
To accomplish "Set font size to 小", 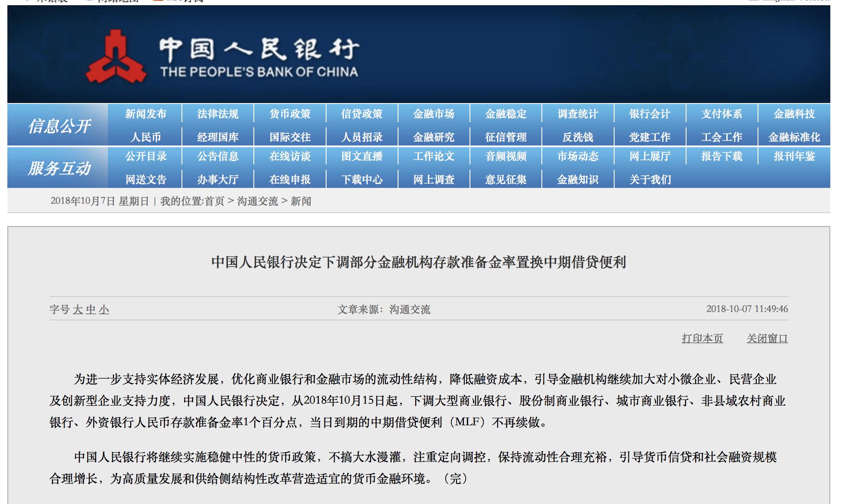I will pos(104,310).
